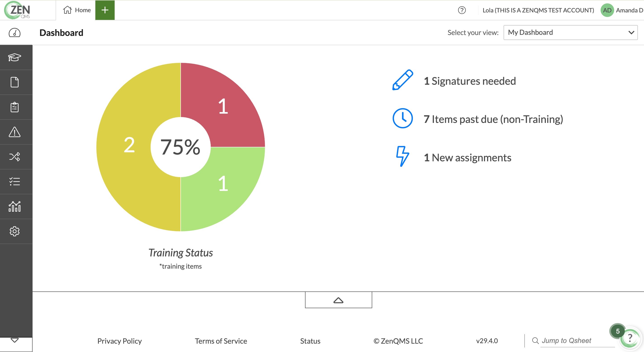Open Settings with the gear icon
644x352 pixels.
[15, 231]
